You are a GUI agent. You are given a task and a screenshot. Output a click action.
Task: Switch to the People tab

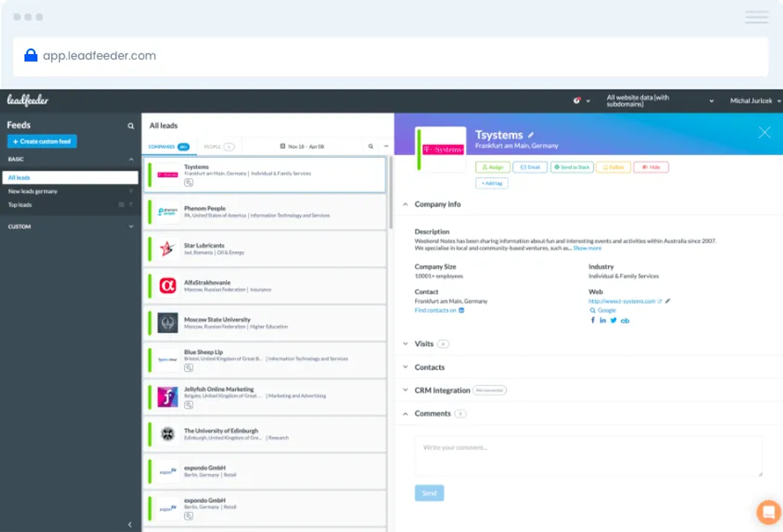click(x=219, y=147)
